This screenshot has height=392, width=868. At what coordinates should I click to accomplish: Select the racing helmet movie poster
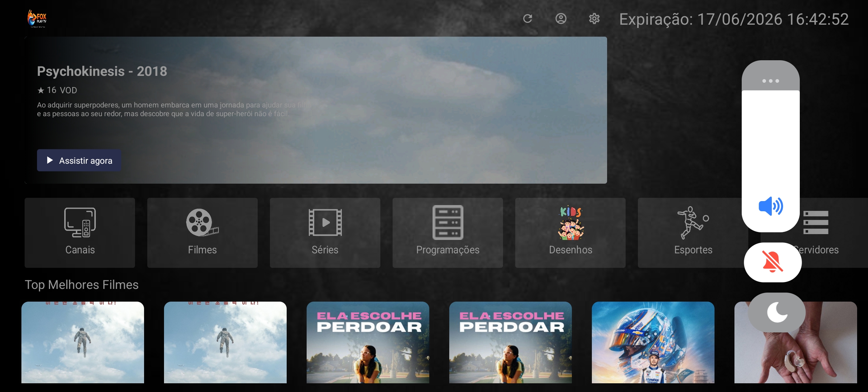(x=653, y=342)
